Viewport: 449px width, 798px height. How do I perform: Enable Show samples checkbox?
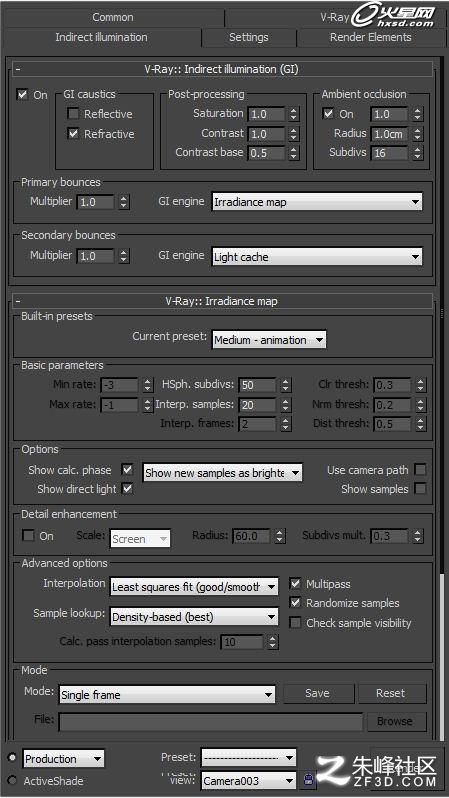pos(420,489)
